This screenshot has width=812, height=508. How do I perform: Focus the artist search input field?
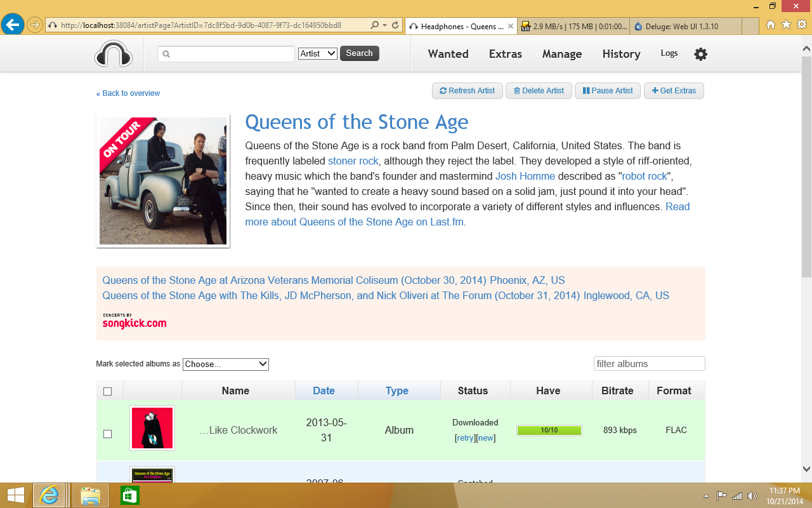(x=226, y=54)
